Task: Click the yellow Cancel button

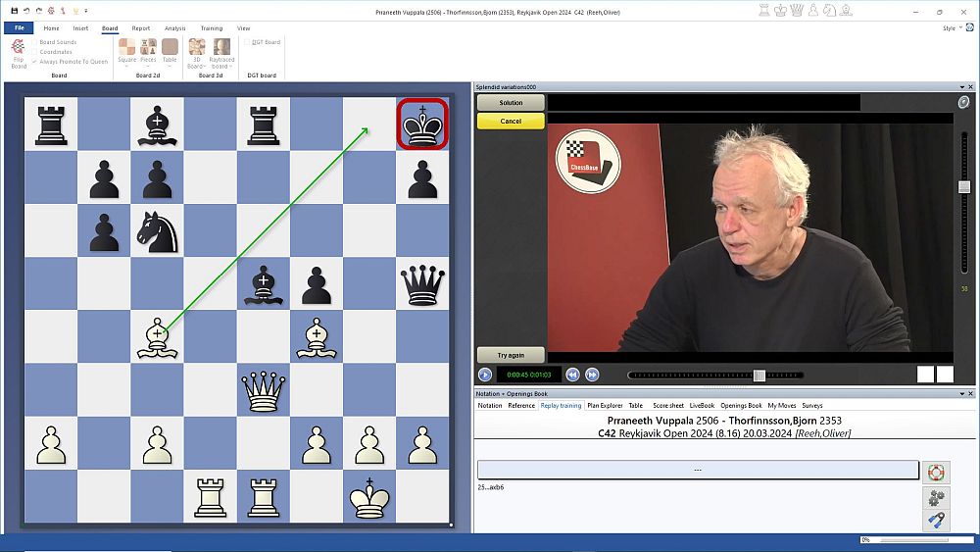Action: (511, 122)
